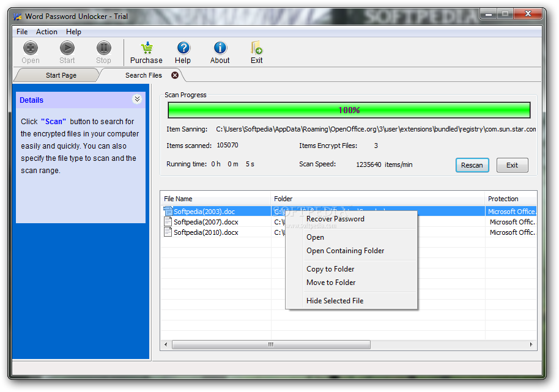Collapse the Details panel chevron

click(137, 99)
